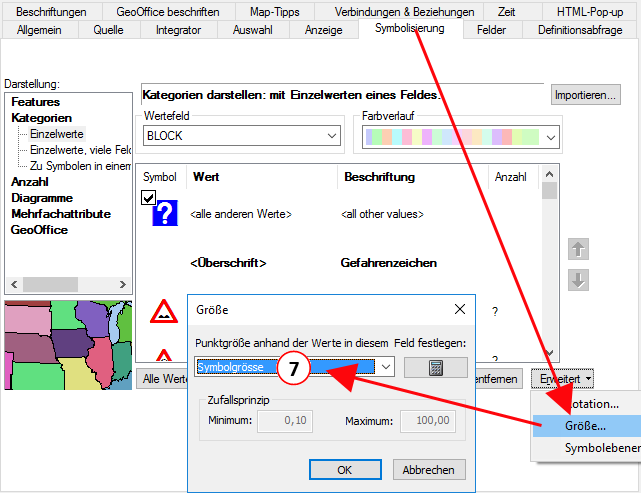Open the Verbindungen & Beziehungen tab
This screenshot has width=641, height=493.
404,12
